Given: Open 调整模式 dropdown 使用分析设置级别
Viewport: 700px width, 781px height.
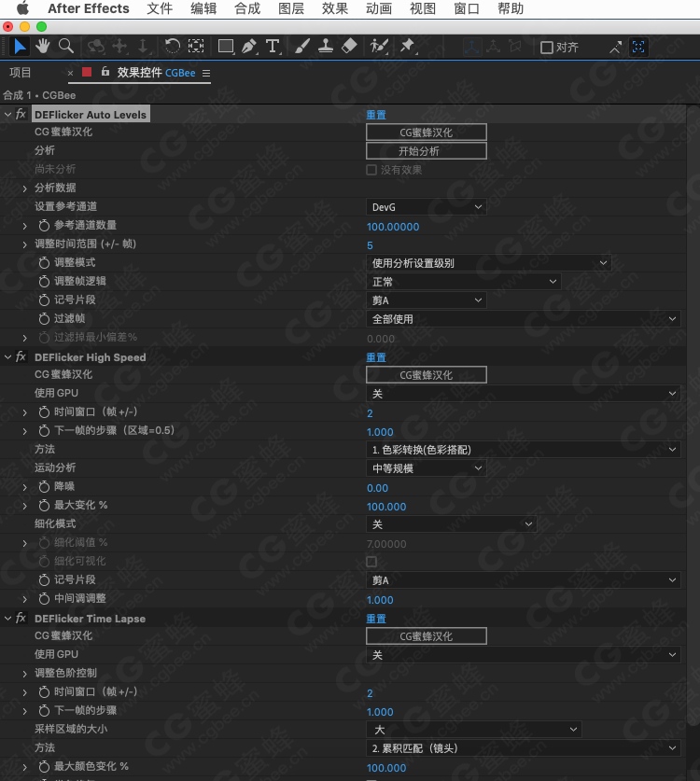Looking at the screenshot, I should 489,263.
